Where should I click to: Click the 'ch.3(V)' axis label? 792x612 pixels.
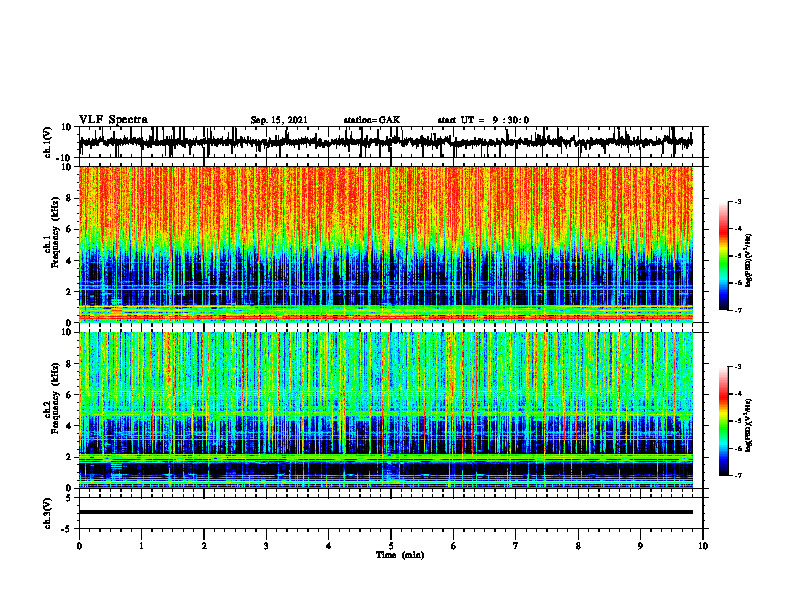point(48,513)
